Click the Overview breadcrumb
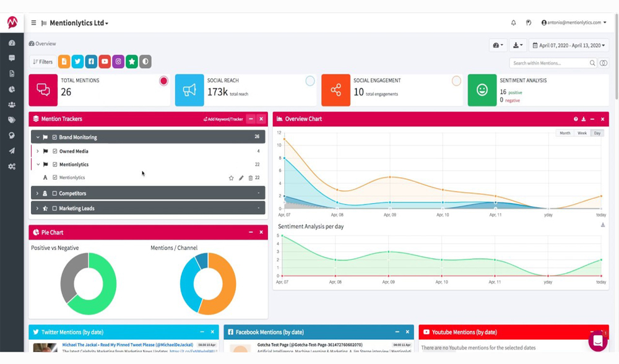This screenshot has height=364, width=619. point(42,44)
